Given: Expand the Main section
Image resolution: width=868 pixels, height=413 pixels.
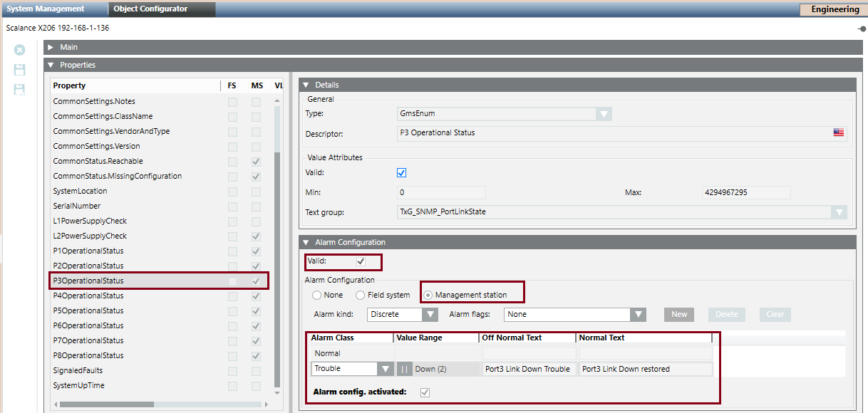Looking at the screenshot, I should click(x=51, y=47).
